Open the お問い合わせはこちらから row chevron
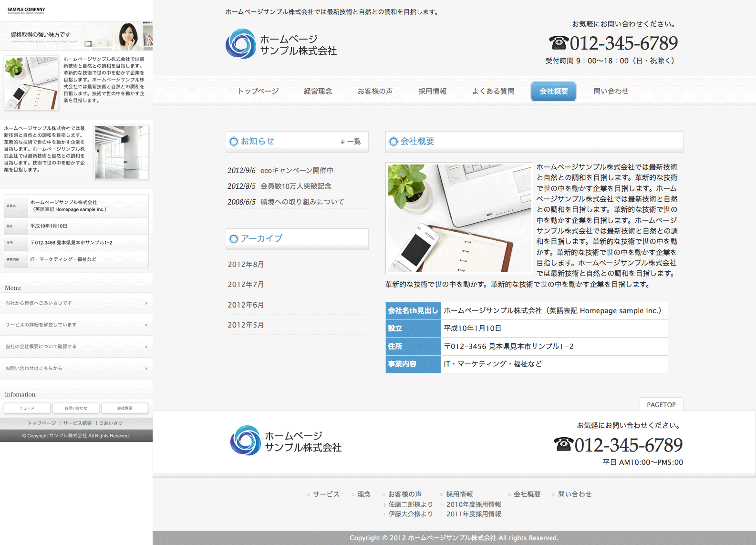The image size is (756, 545). pos(146,369)
